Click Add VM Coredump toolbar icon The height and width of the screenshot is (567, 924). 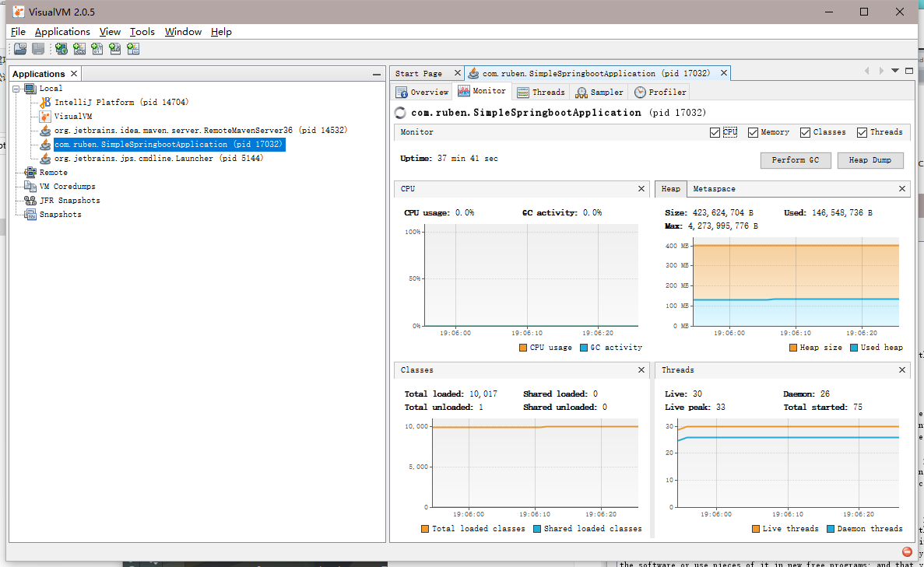coord(97,49)
